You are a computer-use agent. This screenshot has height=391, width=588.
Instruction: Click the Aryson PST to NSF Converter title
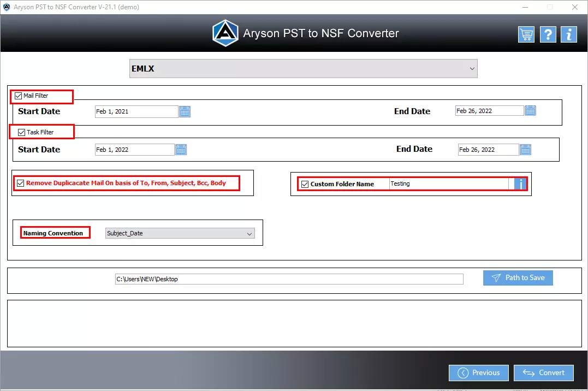pyautogui.click(x=321, y=33)
